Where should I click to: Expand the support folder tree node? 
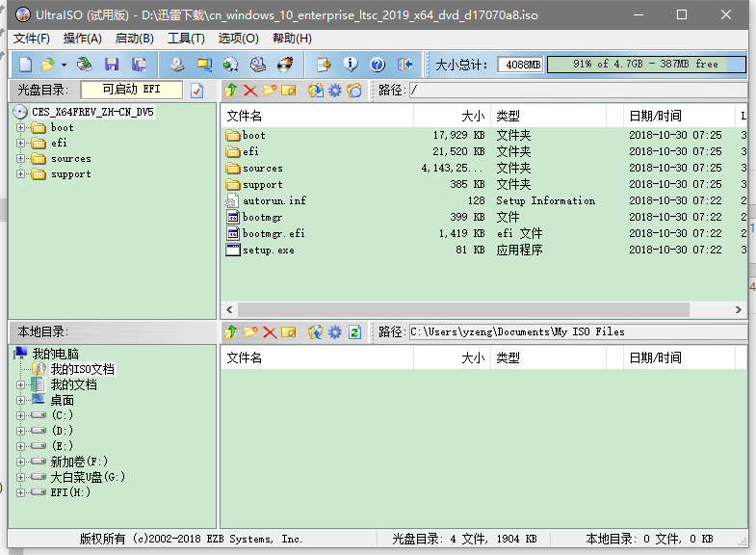[x=20, y=174]
